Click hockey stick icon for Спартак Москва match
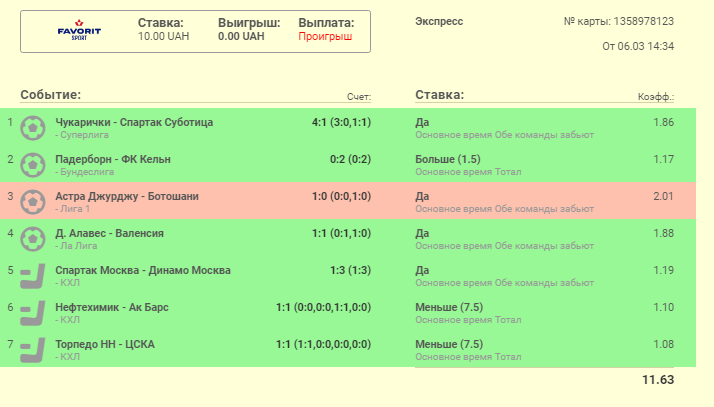 point(33,276)
